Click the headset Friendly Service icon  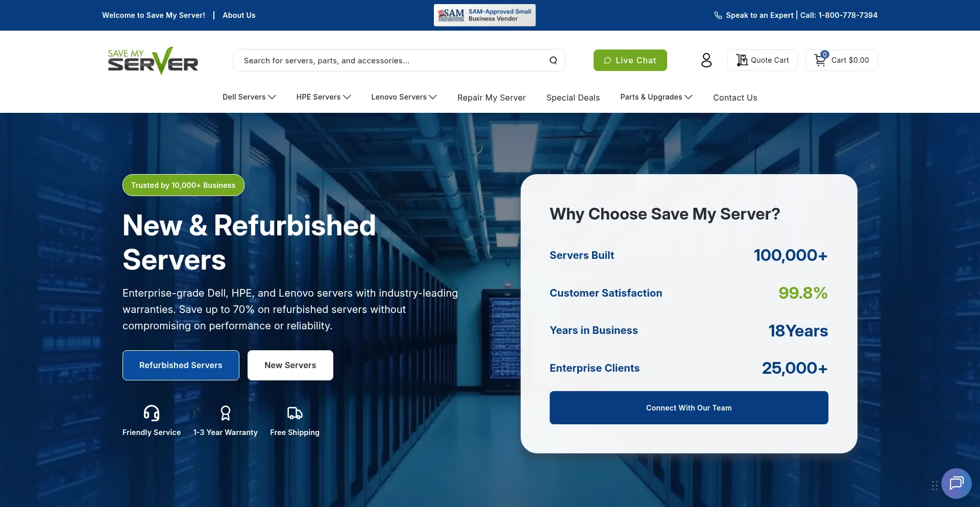[x=152, y=413]
